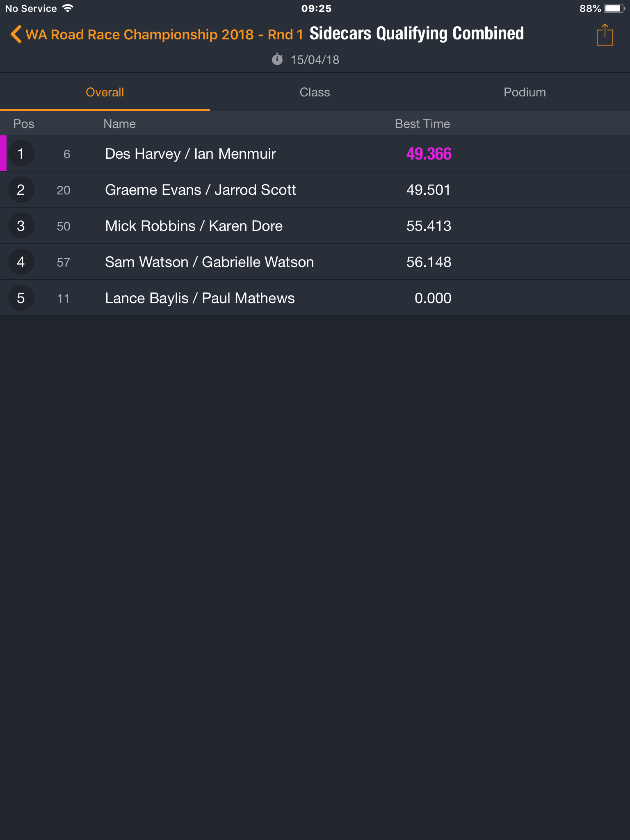Tap the stopwatch icon beside the date
This screenshot has height=840, width=630.
point(277,59)
